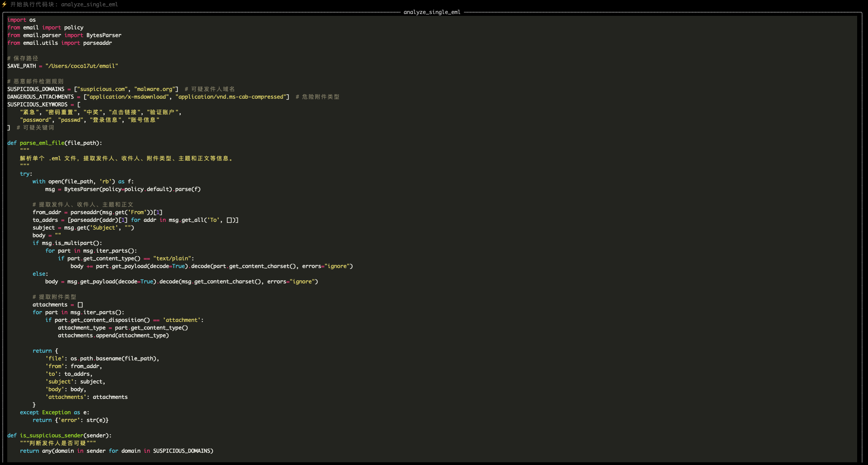Click the 'msg = BytesParser(policy=policy.default)' line
Image resolution: width=868 pixels, height=465 pixels.
coord(123,189)
